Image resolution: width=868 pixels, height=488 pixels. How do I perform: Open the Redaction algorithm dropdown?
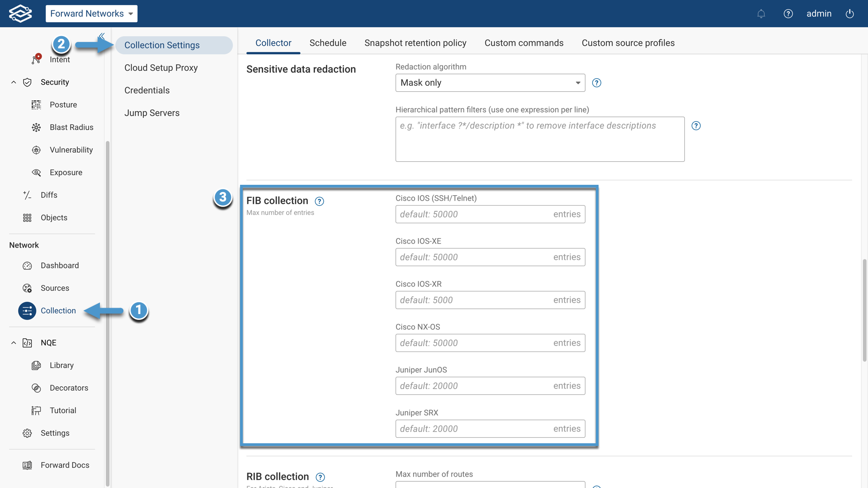coord(490,83)
